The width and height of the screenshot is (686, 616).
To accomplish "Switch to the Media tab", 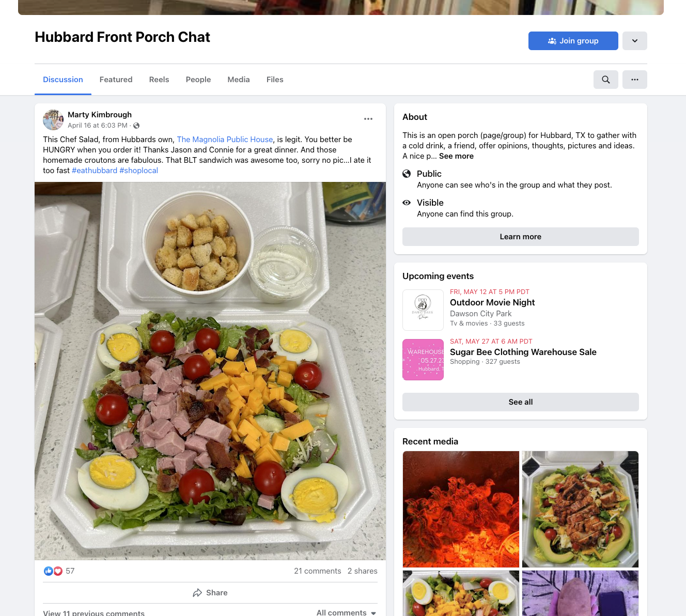I will (239, 80).
